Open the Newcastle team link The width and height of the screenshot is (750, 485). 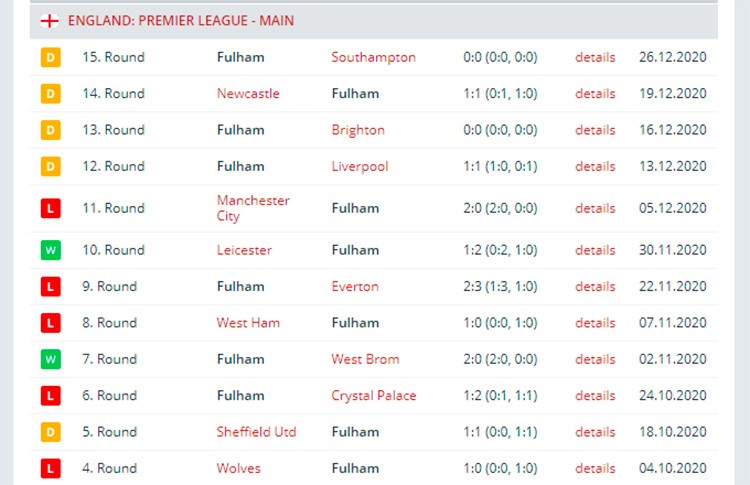248,93
